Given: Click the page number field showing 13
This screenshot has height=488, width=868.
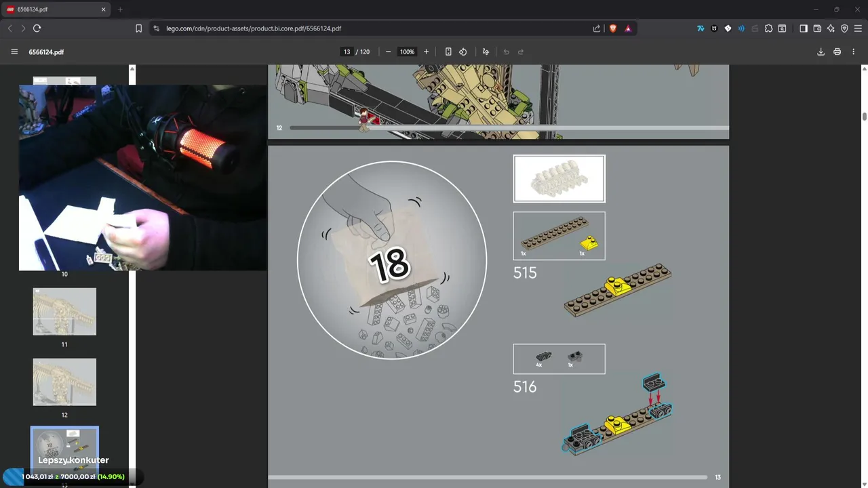Looking at the screenshot, I should [347, 52].
